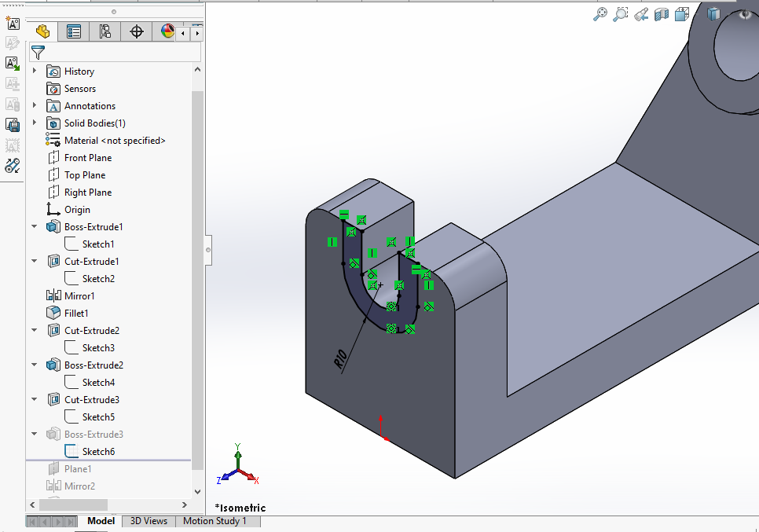The height and width of the screenshot is (532, 759).
Task: Click the Previous View icon
Action: [641, 14]
